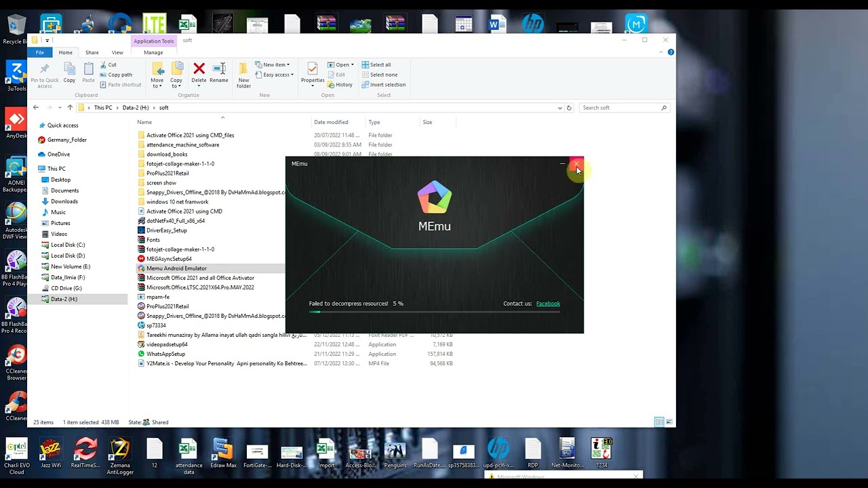Open the Manage tab

click(x=153, y=52)
